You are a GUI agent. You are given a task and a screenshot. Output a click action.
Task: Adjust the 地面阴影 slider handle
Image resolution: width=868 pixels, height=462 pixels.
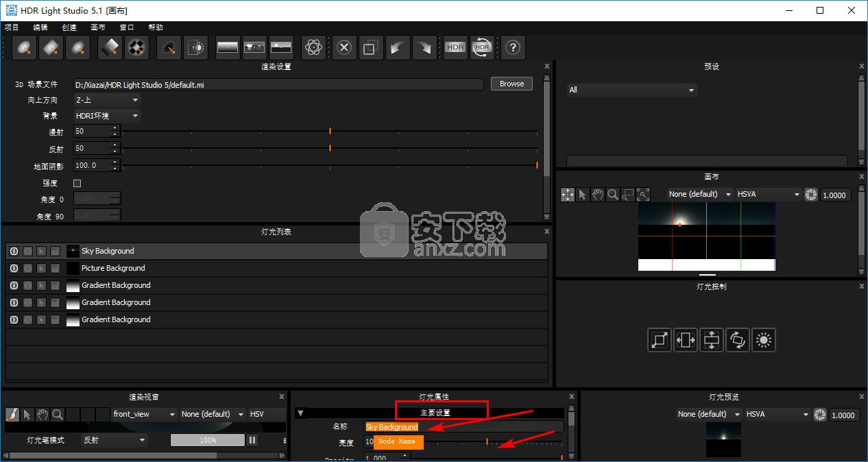(x=537, y=165)
